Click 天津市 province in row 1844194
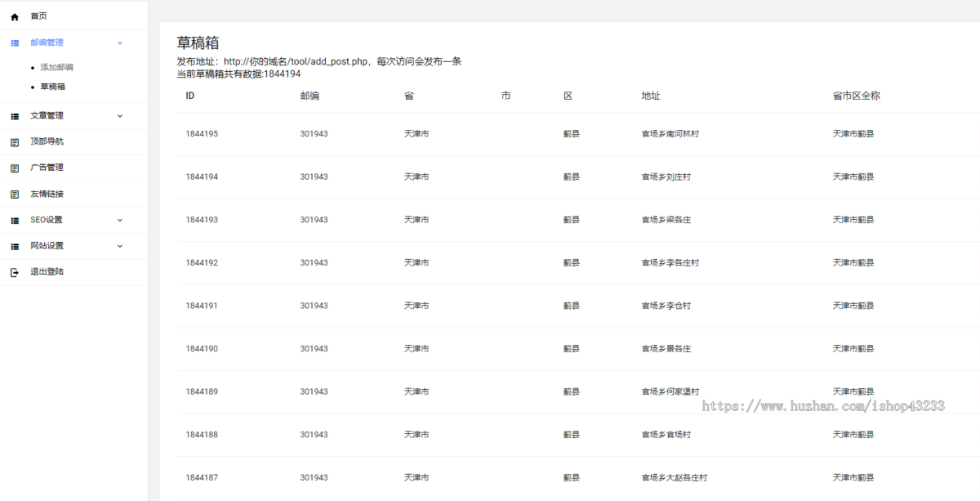 416,177
